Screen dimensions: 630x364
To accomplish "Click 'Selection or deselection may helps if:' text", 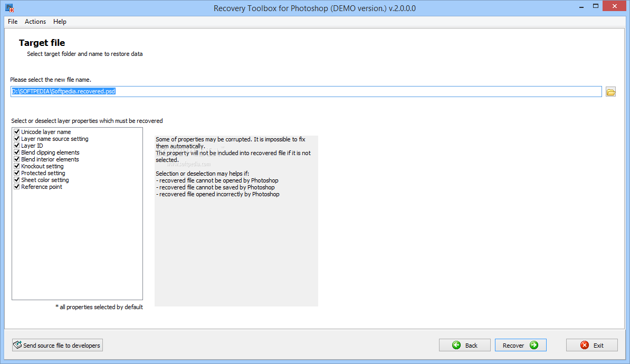I will (x=203, y=174).
